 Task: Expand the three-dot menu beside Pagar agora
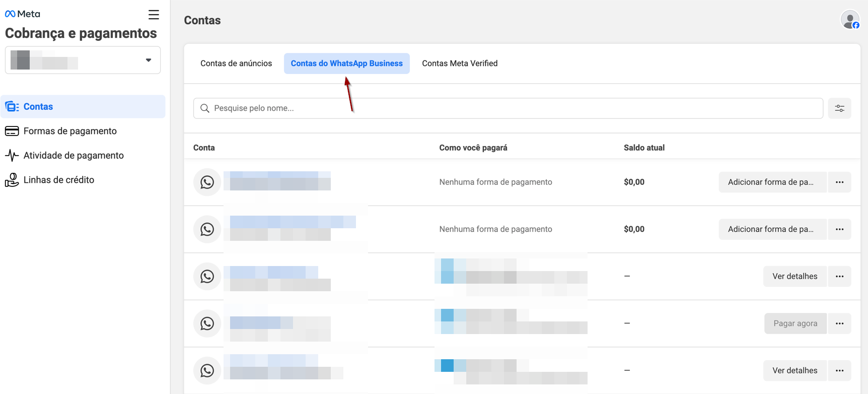[x=839, y=323]
